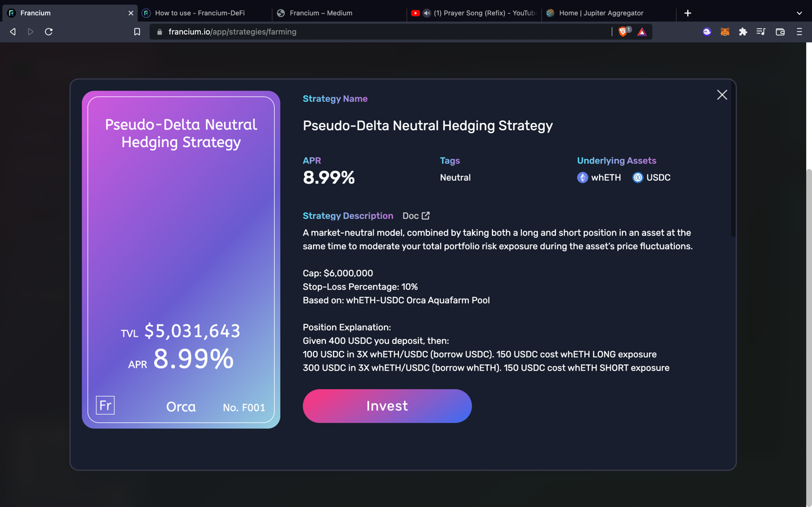Open the Phantom wallet extension icon
The image size is (812, 507).
[x=707, y=32]
